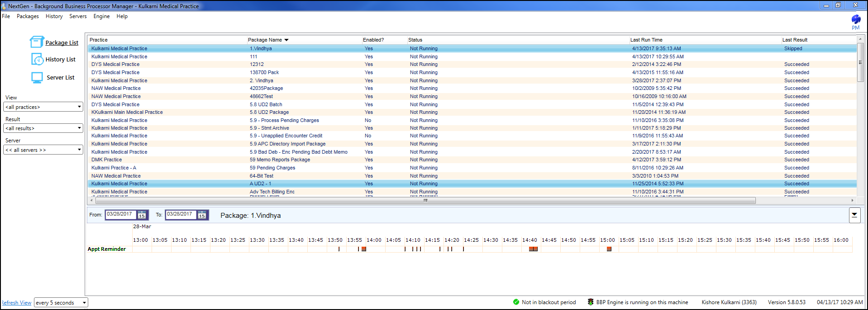Sort by Package Name column header
The width and height of the screenshot is (868, 310).
point(268,40)
